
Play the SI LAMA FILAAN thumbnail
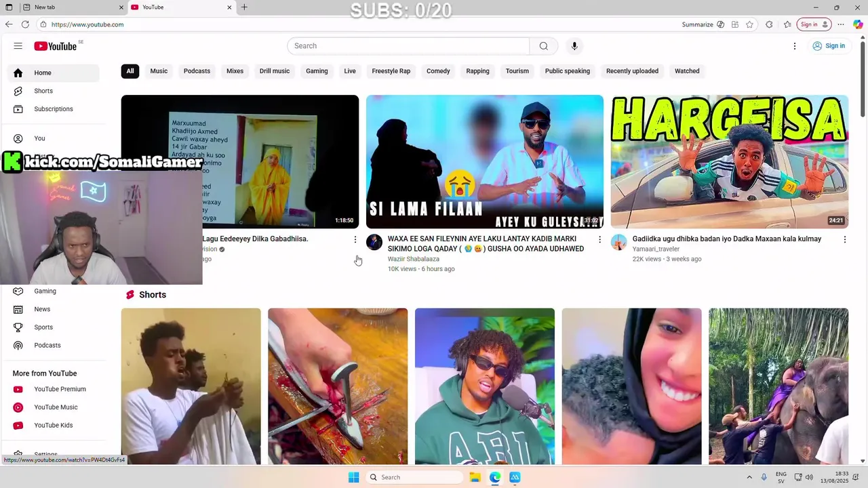point(485,161)
